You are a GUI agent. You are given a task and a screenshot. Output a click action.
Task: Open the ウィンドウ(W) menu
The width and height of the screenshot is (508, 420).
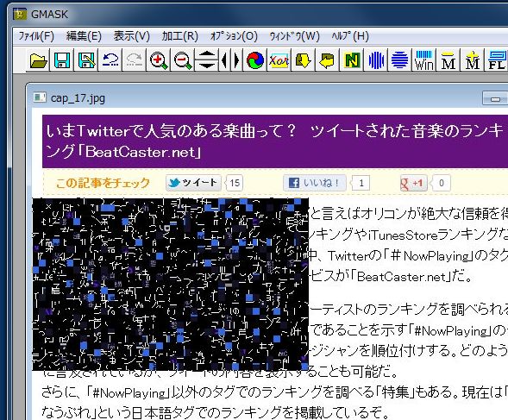[x=294, y=36]
